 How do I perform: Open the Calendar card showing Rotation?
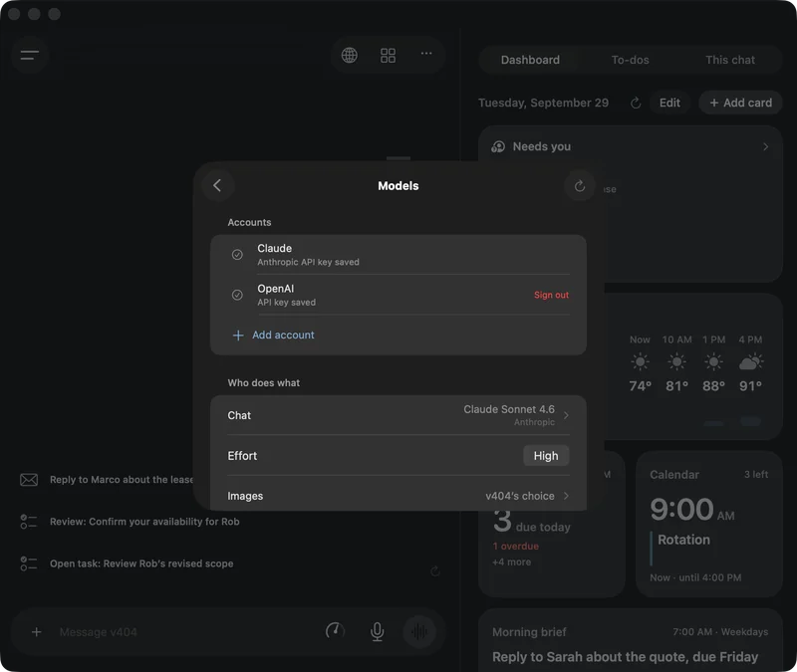708,525
